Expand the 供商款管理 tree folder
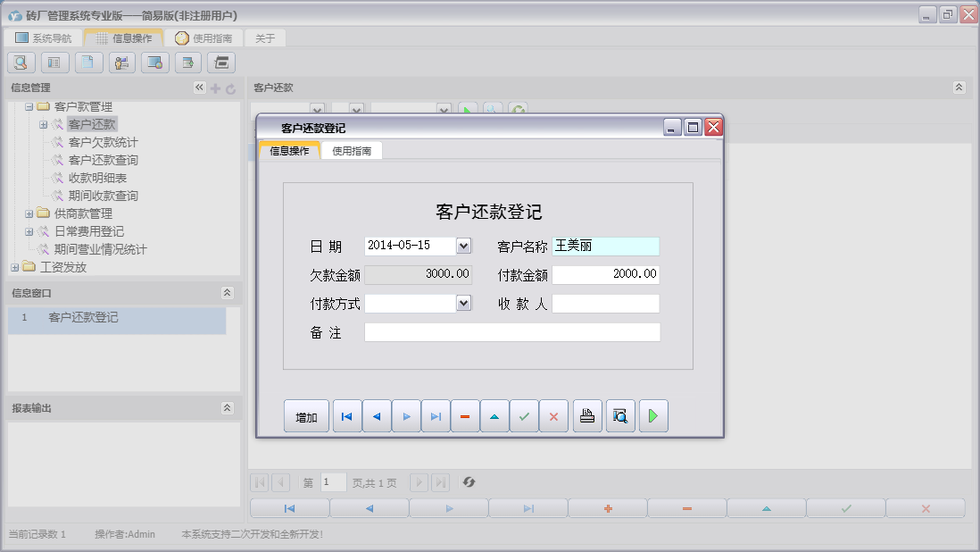980x552 pixels. tap(29, 213)
